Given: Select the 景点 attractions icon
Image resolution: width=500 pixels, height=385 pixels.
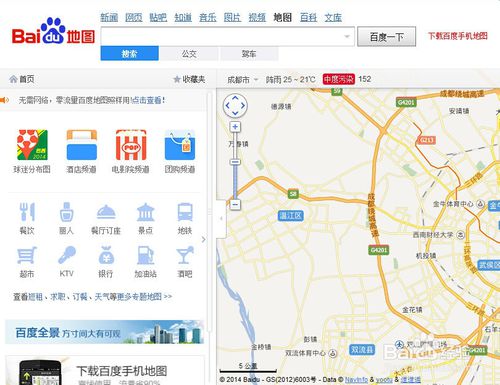Looking at the screenshot, I should [146, 212].
